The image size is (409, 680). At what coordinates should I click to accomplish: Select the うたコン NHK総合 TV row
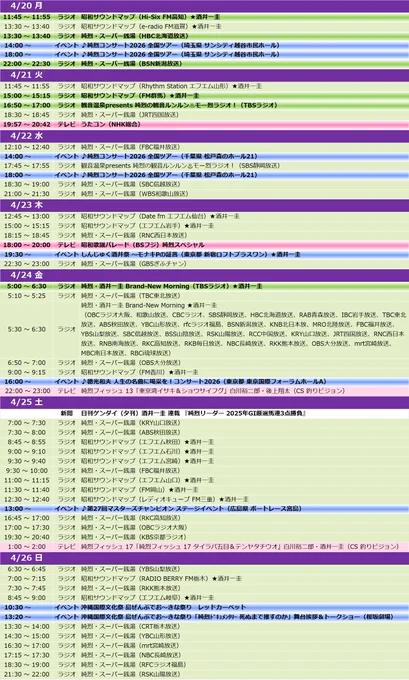pos(204,124)
